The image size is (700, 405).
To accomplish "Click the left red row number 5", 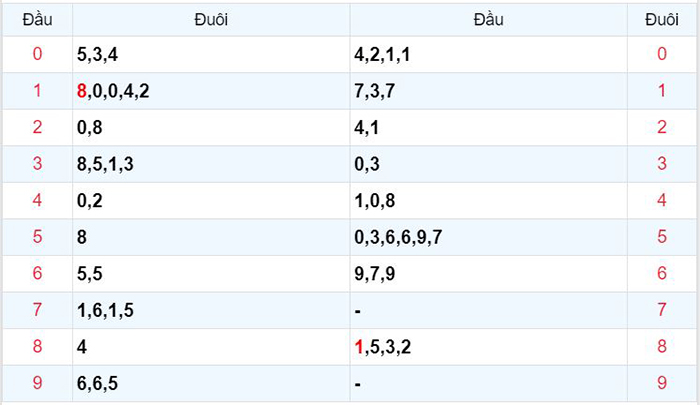I will click(38, 237).
